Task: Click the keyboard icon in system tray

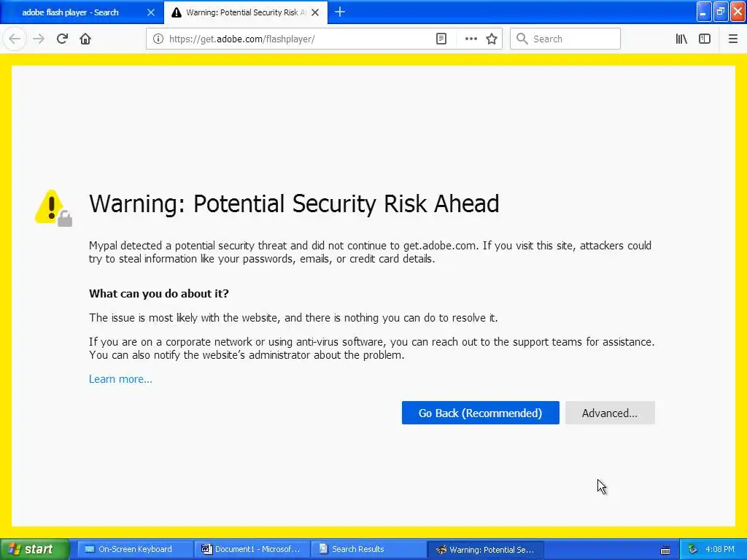Action: click(x=665, y=550)
